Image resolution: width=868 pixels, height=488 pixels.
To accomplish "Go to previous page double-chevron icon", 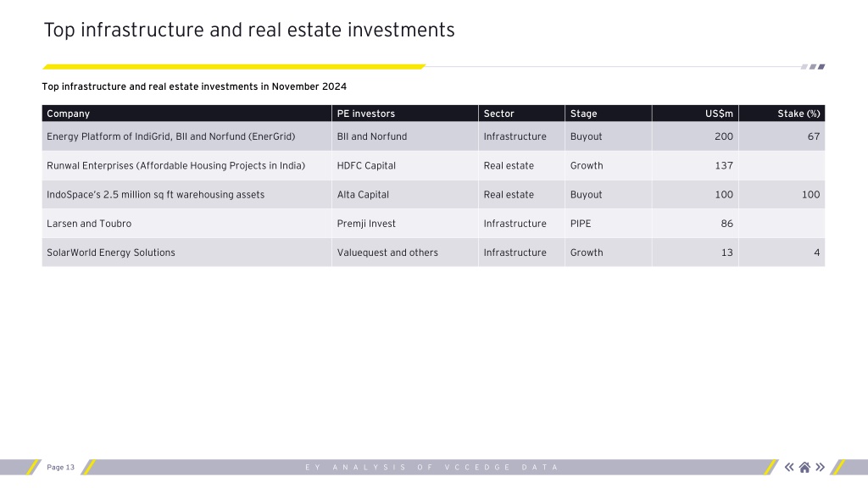I will pos(789,468).
